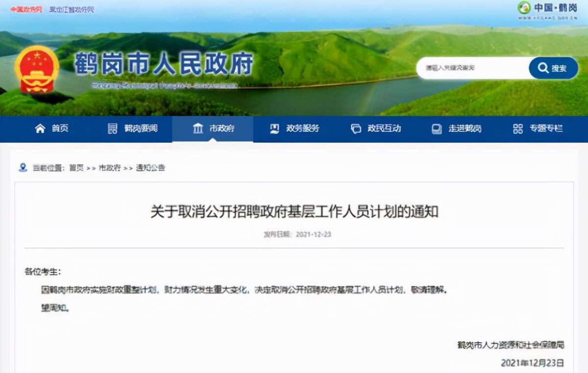Click the publish date 2021-12-23
Viewport: 588px width, 373px height.
[314, 234]
